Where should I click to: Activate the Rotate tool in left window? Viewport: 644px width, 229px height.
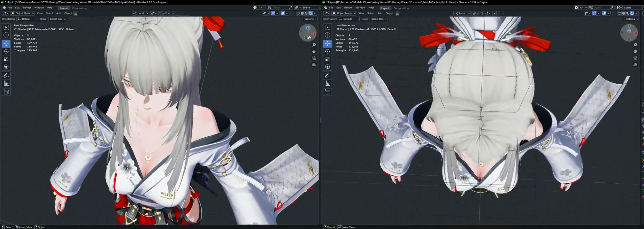tap(6, 51)
